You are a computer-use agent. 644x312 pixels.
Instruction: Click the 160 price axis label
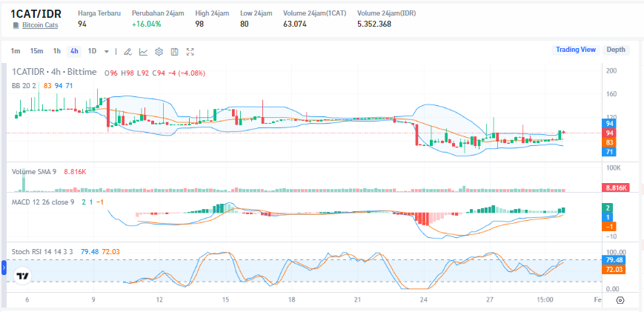(611, 94)
